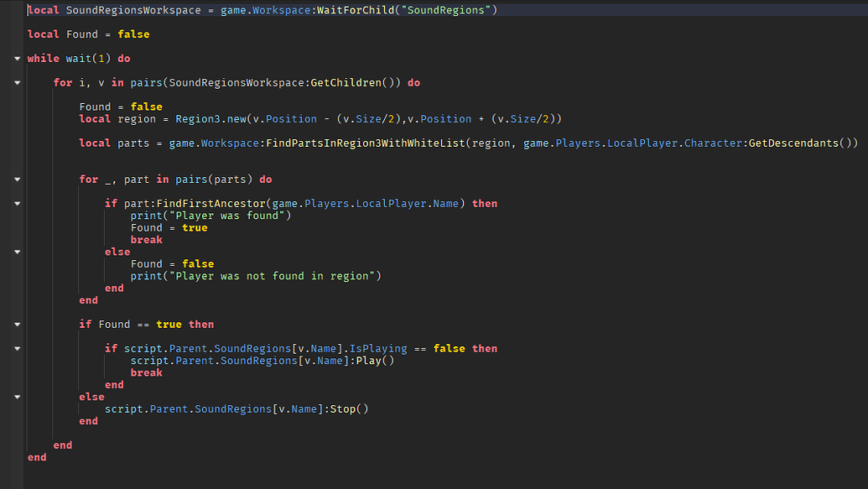Place cursor on the final end keyword
Screen dimensions: 868x489
pyautogui.click(x=37, y=456)
